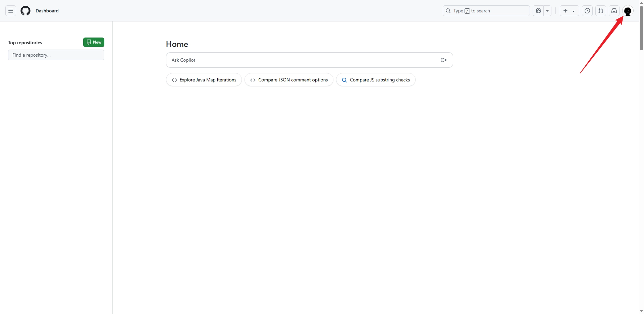This screenshot has width=644, height=314.
Task: Click the Type / to search field
Action: coord(486,11)
